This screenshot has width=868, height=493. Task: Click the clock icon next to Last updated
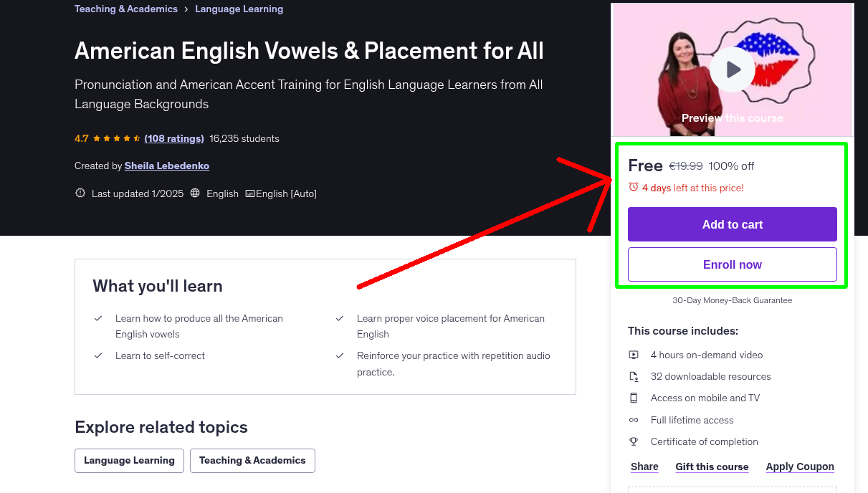[x=80, y=193]
